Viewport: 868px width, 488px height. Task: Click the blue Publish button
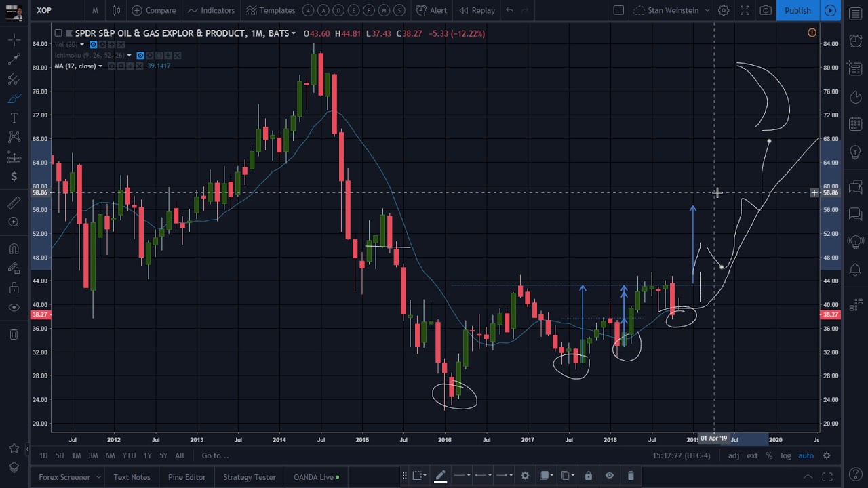point(797,10)
